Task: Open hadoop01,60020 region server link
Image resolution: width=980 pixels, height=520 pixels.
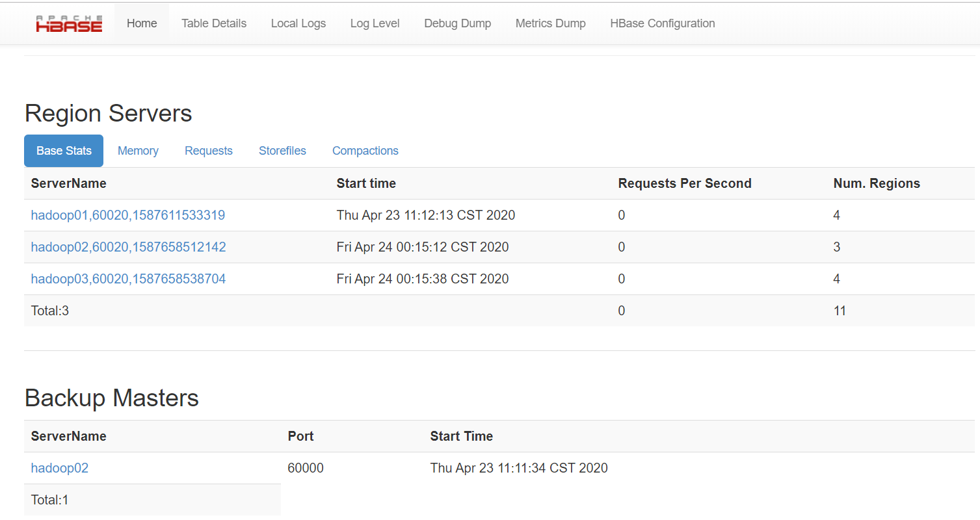Action: coord(128,215)
